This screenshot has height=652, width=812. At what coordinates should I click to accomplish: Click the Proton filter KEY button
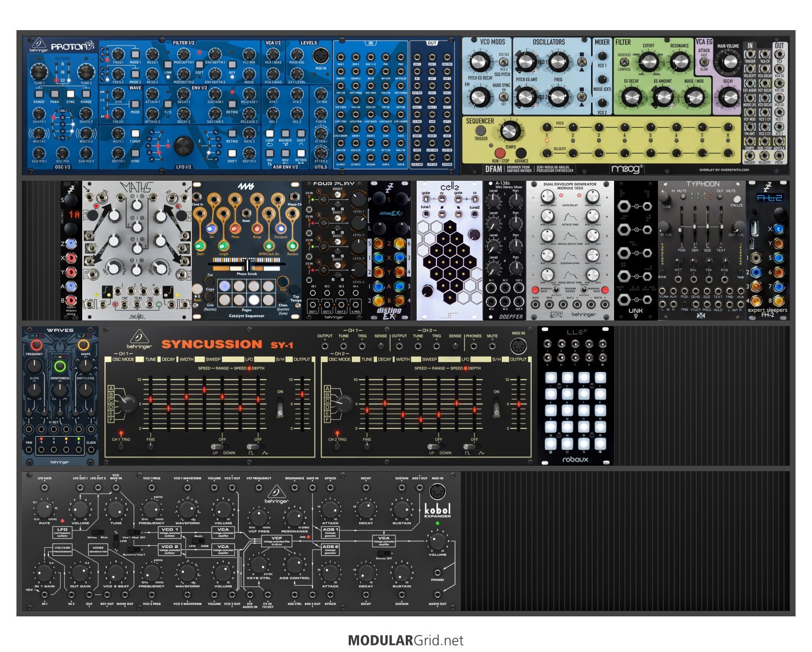click(232, 65)
